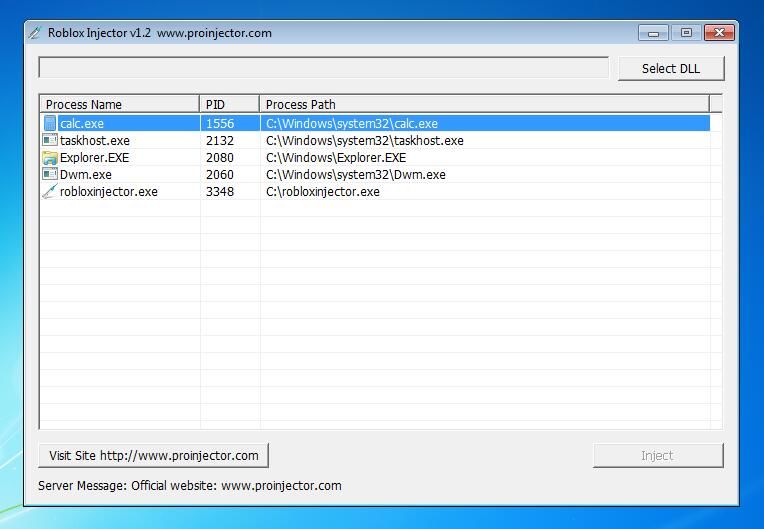The image size is (764, 529).
Task: Click the Explorer.EXE folder icon
Action: tap(50, 157)
